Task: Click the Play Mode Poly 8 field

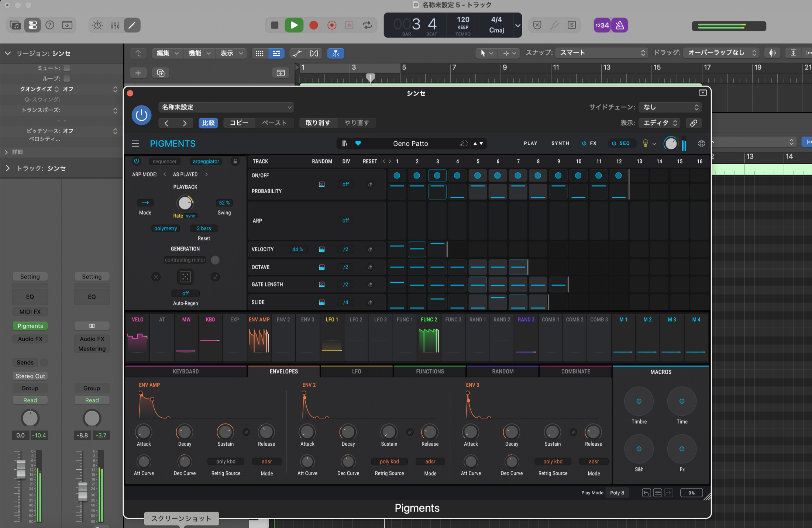Action: click(x=617, y=493)
